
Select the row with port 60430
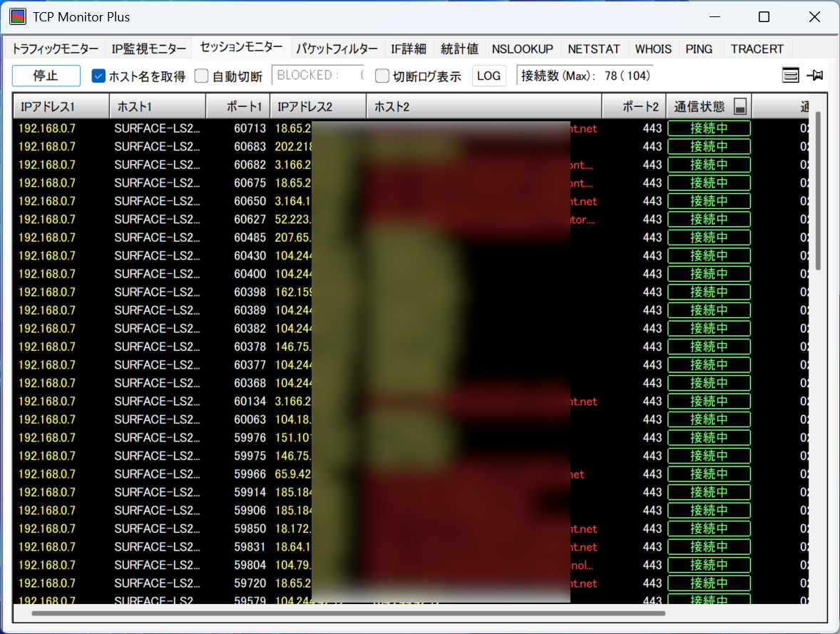411,256
